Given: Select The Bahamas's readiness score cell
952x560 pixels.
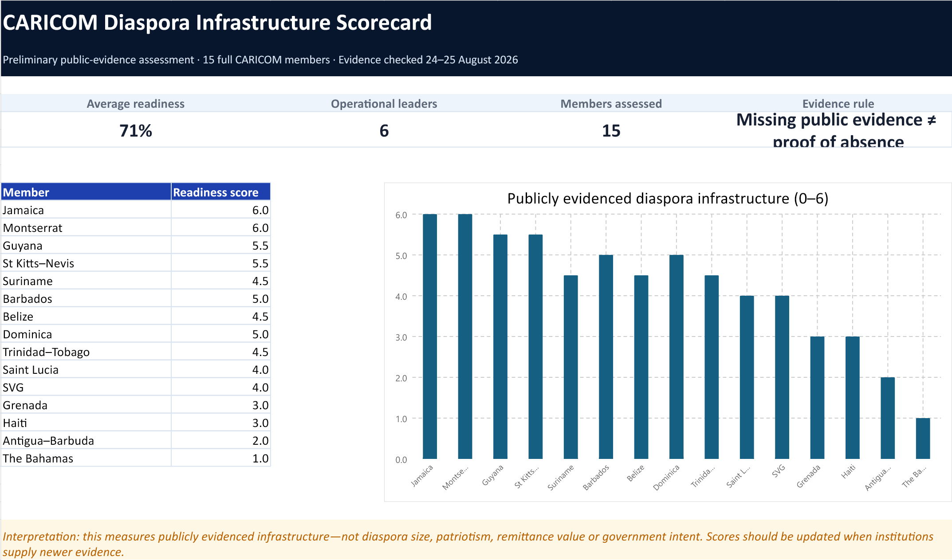Looking at the screenshot, I should (221, 458).
